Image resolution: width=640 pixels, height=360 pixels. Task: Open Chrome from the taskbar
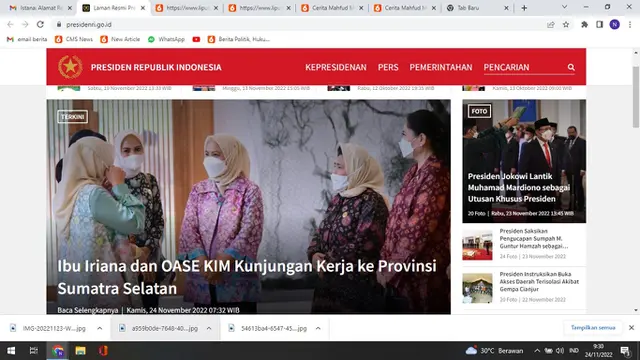(58, 351)
